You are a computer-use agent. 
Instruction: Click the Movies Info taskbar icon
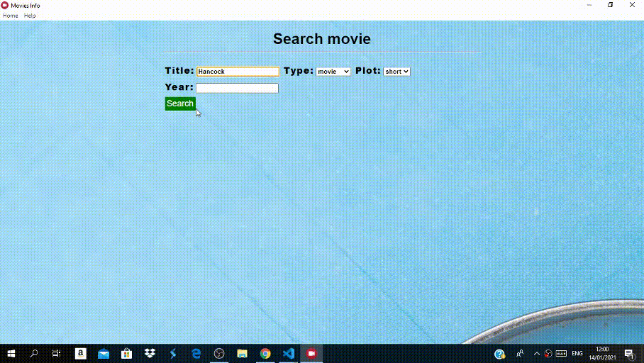tap(311, 354)
